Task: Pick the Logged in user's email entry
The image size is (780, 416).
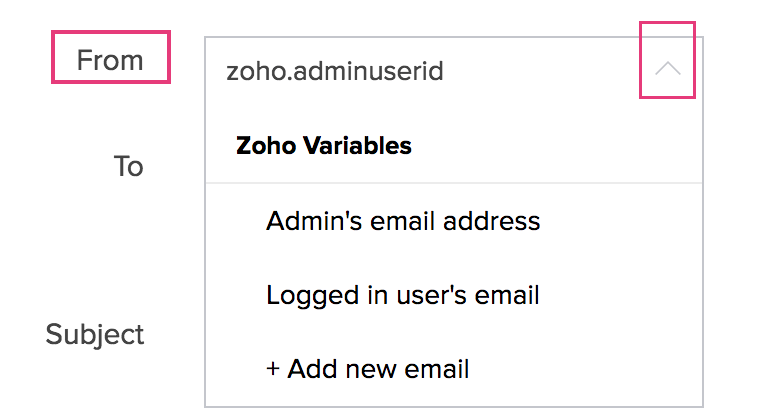Action: click(403, 296)
